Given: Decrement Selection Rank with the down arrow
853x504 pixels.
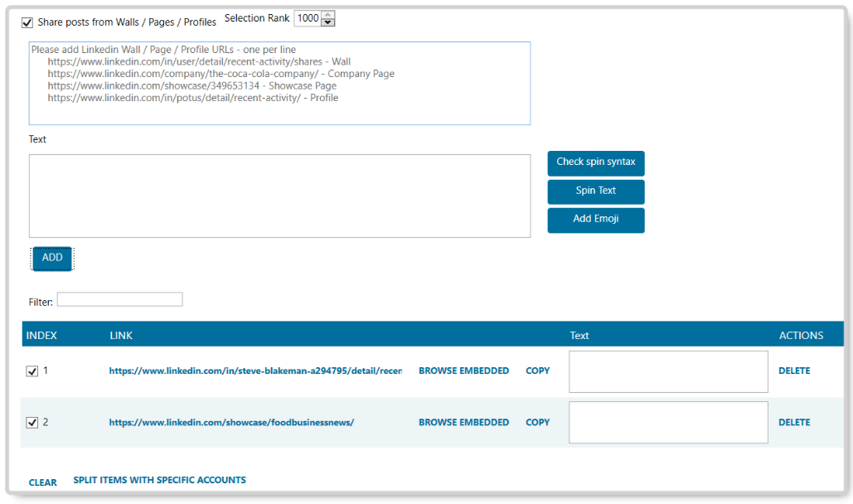Looking at the screenshot, I should (x=327, y=22).
